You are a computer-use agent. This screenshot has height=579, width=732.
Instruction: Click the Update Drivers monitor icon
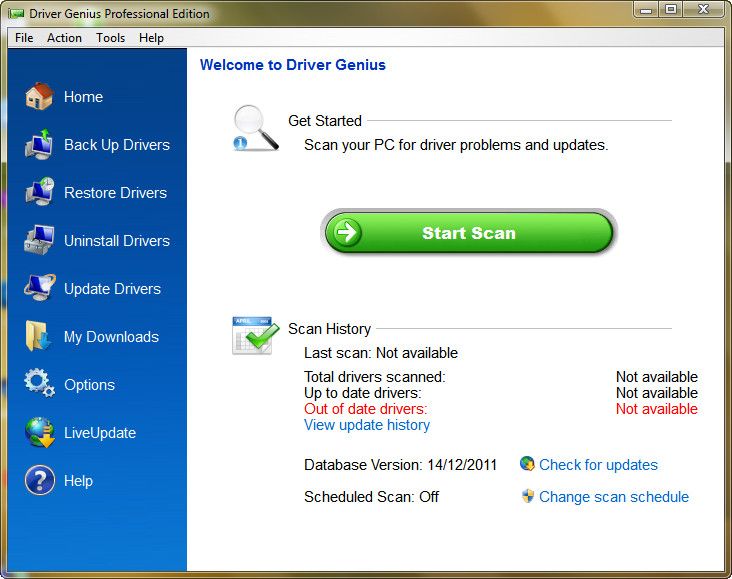(x=39, y=288)
